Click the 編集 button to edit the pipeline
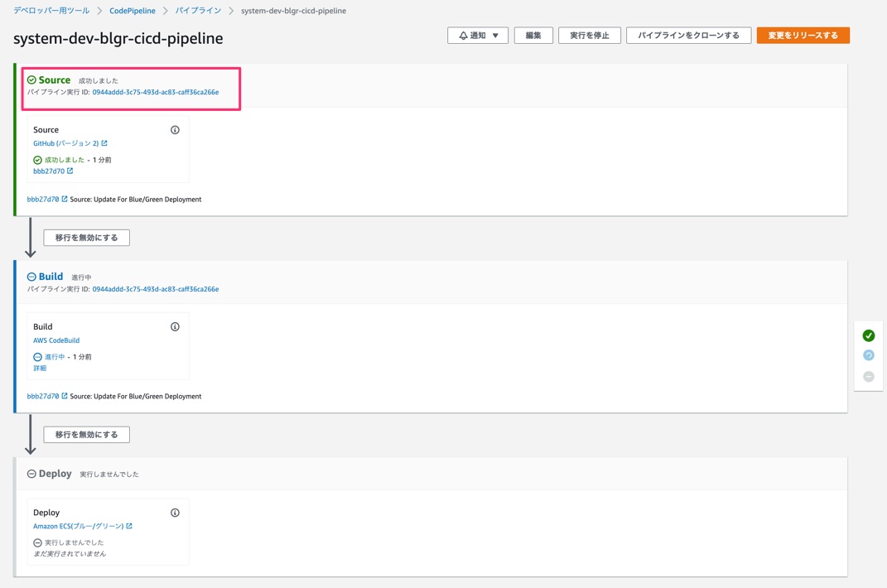Image resolution: width=887 pixels, height=588 pixels. click(x=533, y=35)
